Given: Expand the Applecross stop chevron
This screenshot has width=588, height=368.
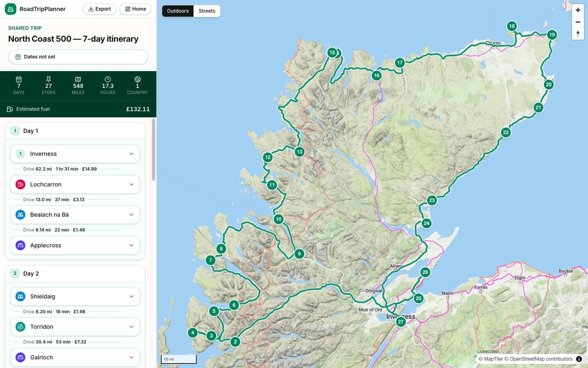Looking at the screenshot, I should click(x=131, y=245).
